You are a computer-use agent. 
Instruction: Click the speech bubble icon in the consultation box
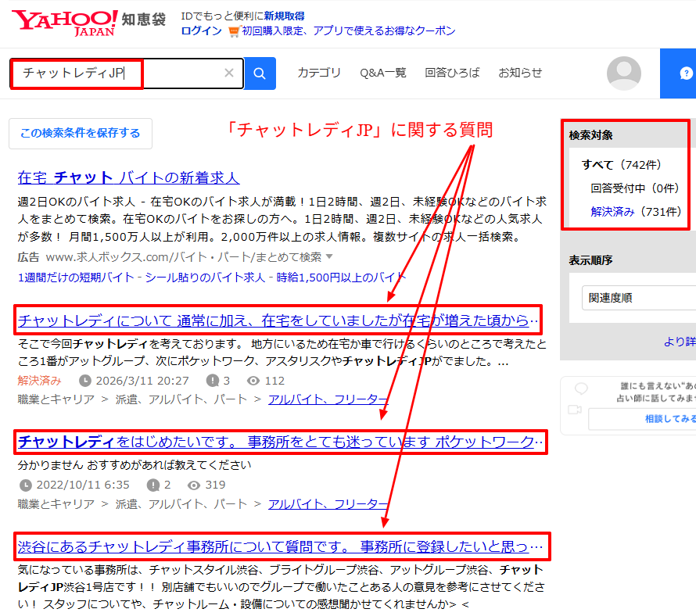pos(581,389)
